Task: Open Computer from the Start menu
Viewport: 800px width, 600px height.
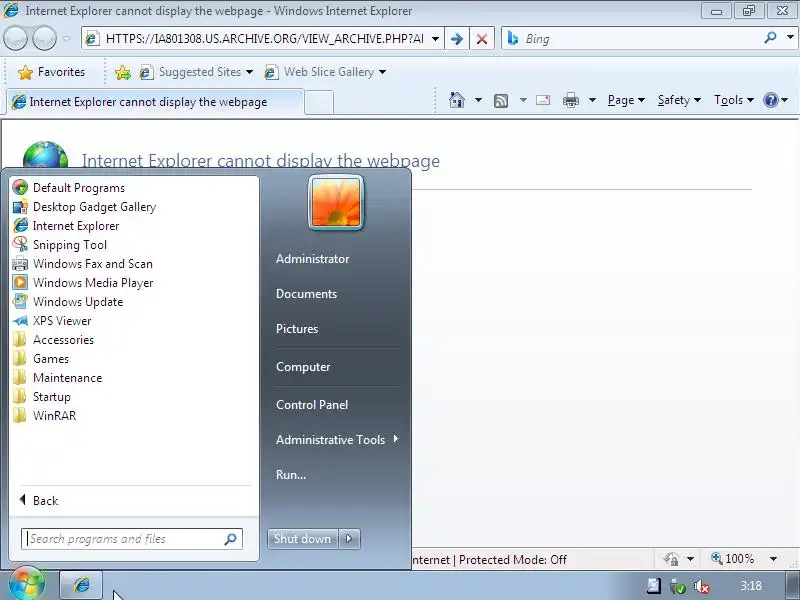Action: 303,367
